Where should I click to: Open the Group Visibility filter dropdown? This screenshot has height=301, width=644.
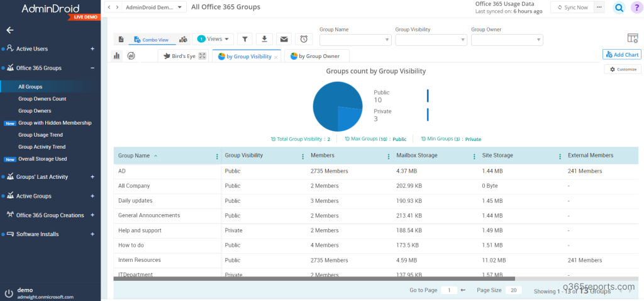point(431,40)
